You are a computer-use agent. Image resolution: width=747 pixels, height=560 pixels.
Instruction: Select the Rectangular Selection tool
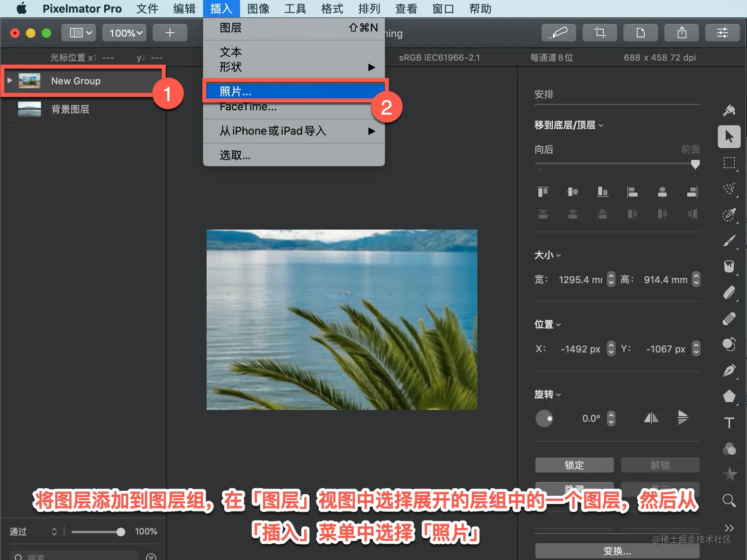click(x=729, y=164)
